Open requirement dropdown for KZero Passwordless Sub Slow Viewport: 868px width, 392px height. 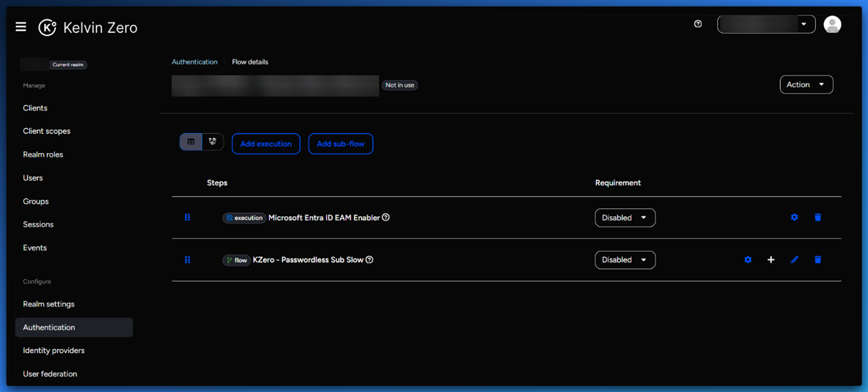625,260
